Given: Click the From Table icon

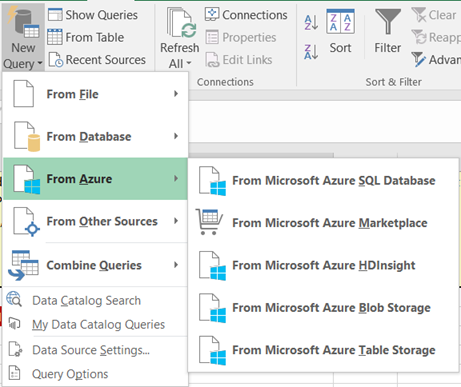Looking at the screenshot, I should (55, 37).
